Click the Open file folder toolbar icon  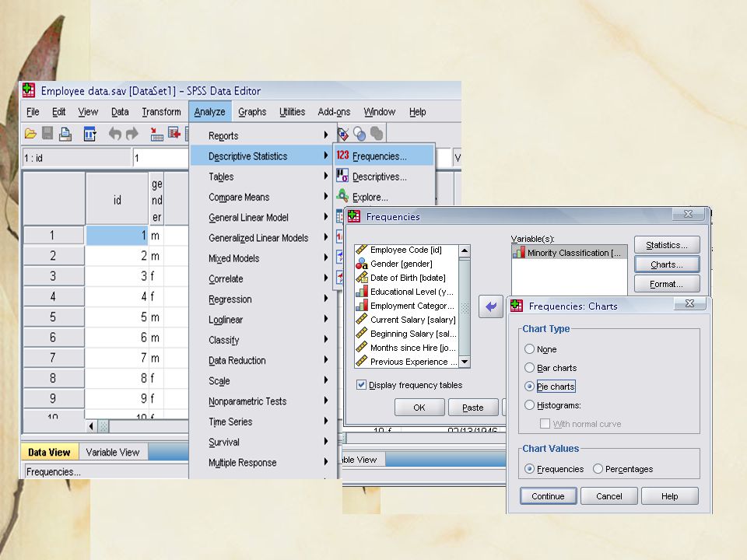click(30, 134)
